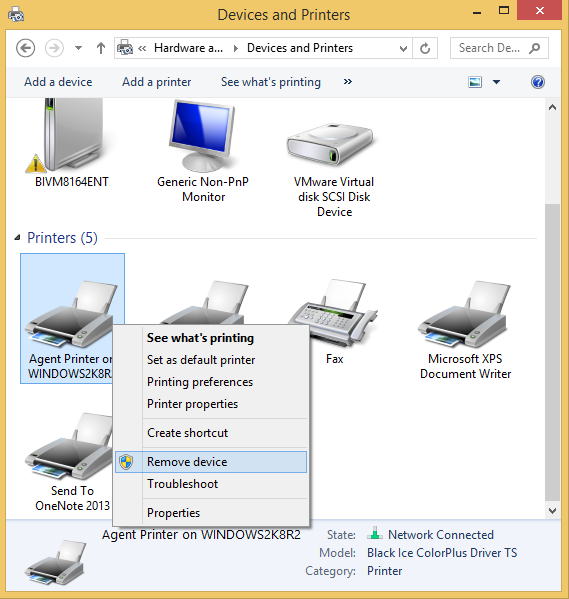Click the Back navigation arrow
Image resolution: width=569 pixels, height=599 pixels.
(26, 49)
